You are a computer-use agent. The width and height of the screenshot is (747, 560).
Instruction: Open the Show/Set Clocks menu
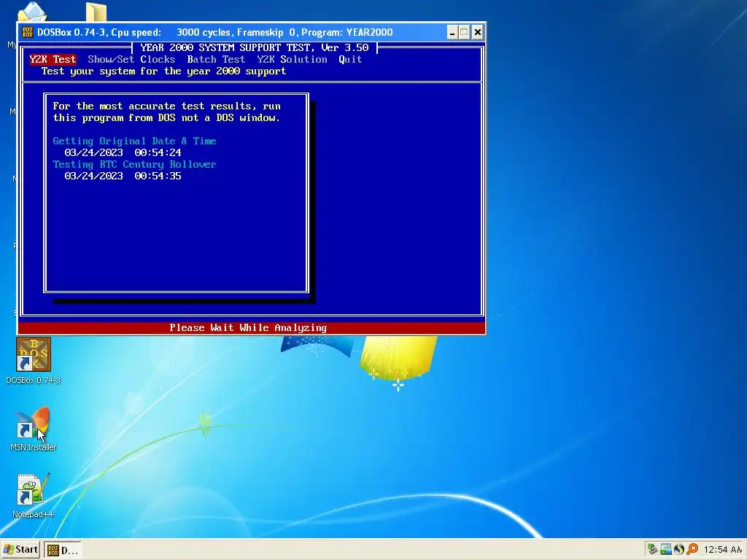click(x=131, y=60)
